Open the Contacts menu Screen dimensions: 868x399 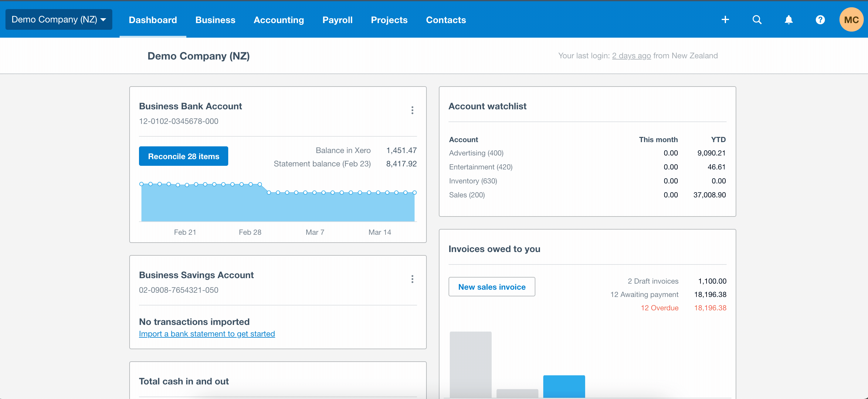point(446,20)
